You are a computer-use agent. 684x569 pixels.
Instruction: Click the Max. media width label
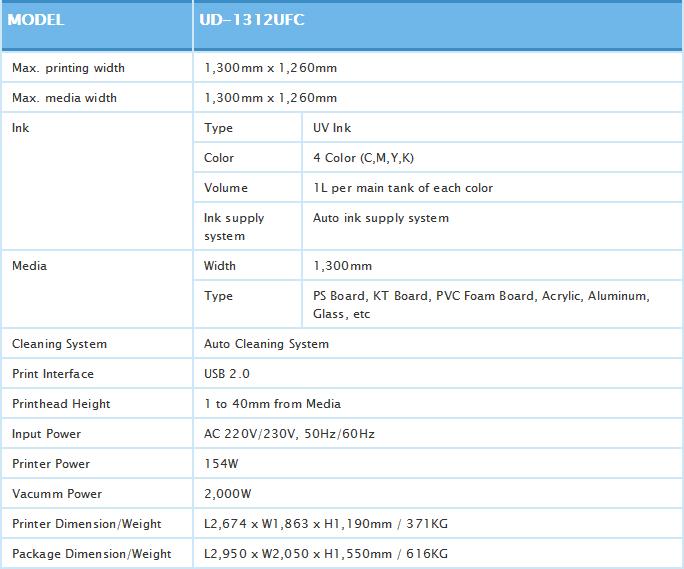64,98
